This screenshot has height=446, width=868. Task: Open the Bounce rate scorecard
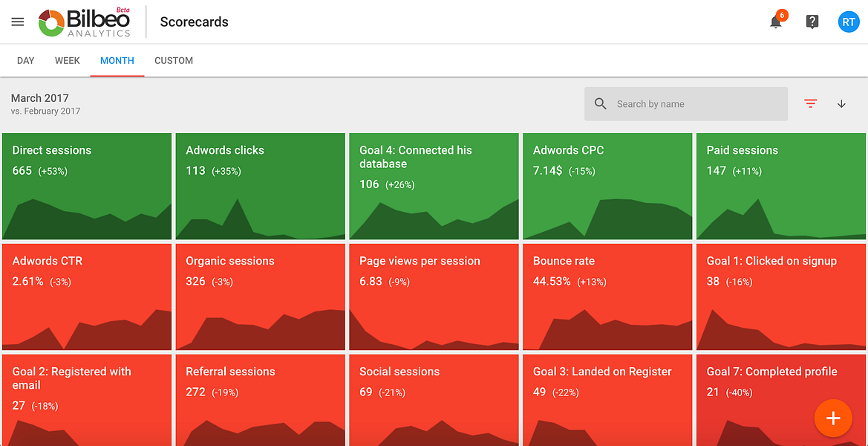[x=607, y=297]
